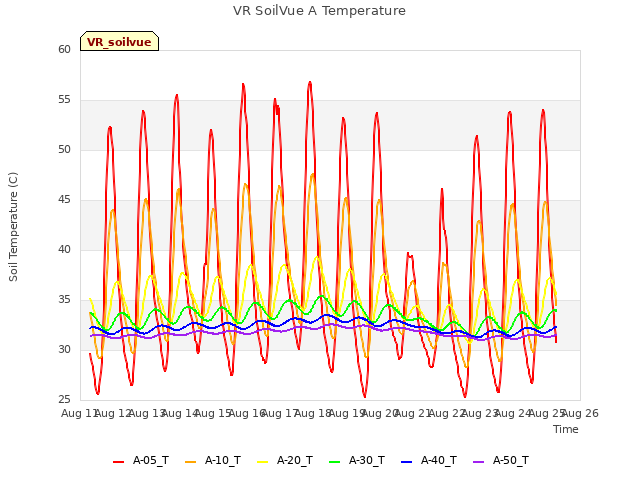The width and height of the screenshot is (640, 480).
Task: Click the Aug 18 x-axis tick label
Action: 313,413
